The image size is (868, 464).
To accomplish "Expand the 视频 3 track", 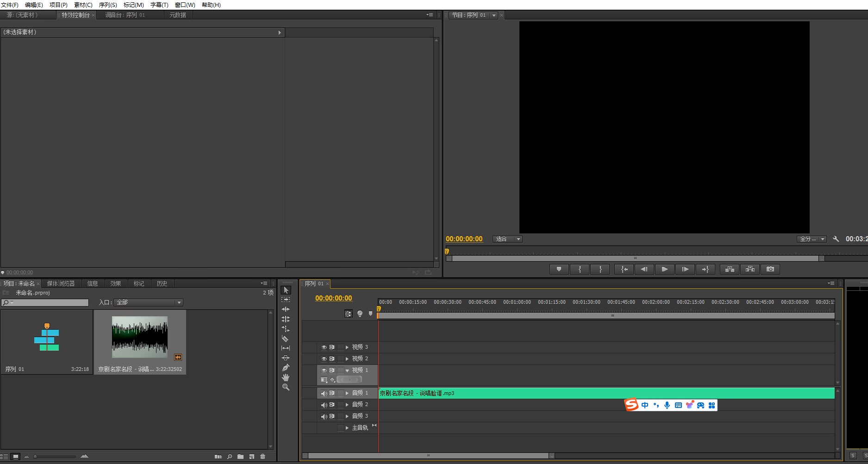I will tap(347, 347).
